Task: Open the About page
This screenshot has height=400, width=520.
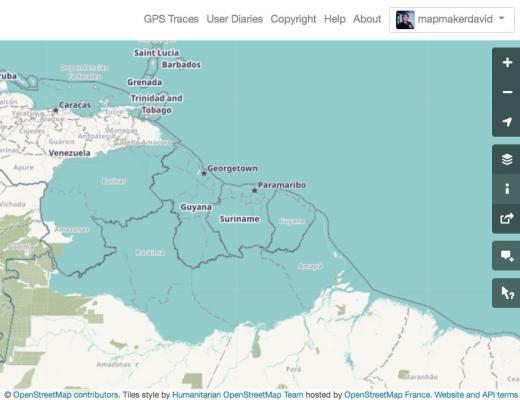Action: (367, 19)
